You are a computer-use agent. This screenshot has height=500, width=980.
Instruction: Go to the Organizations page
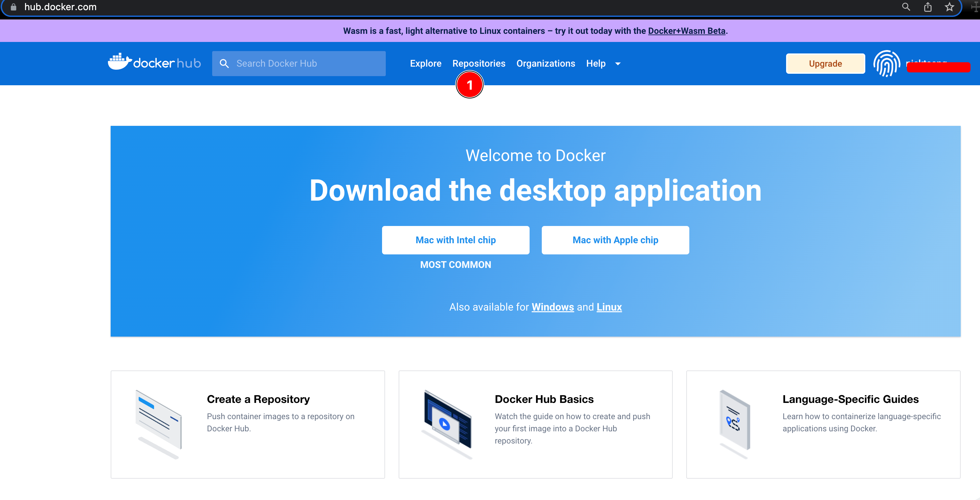(x=545, y=64)
